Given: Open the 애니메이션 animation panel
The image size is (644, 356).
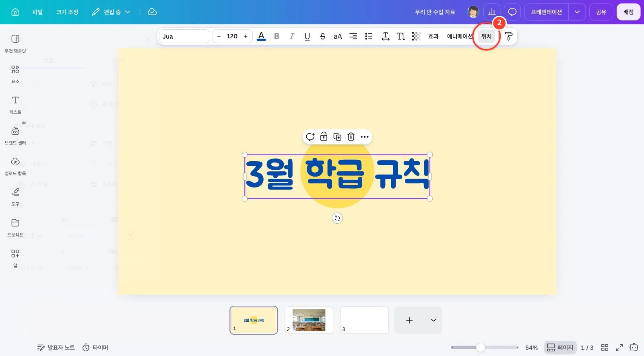Looking at the screenshot, I should tap(460, 36).
